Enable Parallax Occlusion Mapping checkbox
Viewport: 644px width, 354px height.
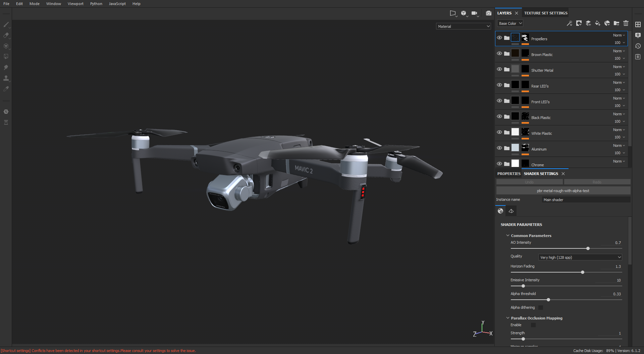coord(533,325)
